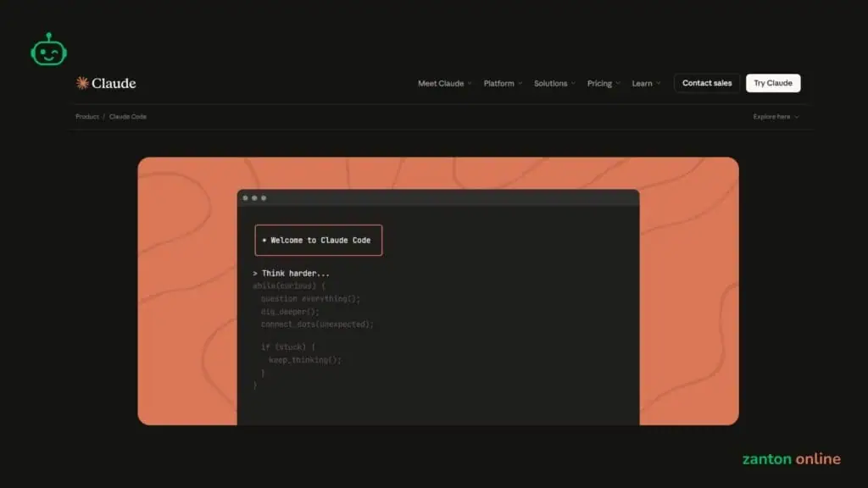Click the middle dot in terminal title bar
The image size is (868, 488).
coord(254,198)
